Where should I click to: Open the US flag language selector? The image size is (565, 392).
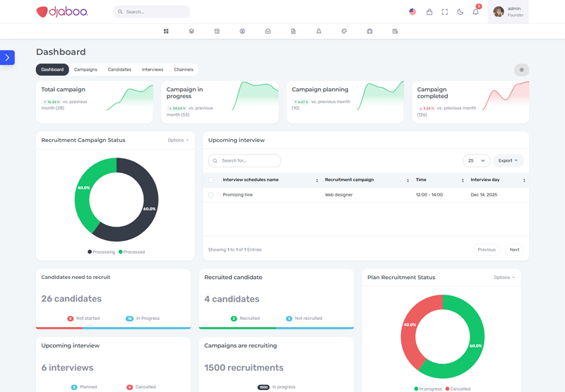click(412, 12)
